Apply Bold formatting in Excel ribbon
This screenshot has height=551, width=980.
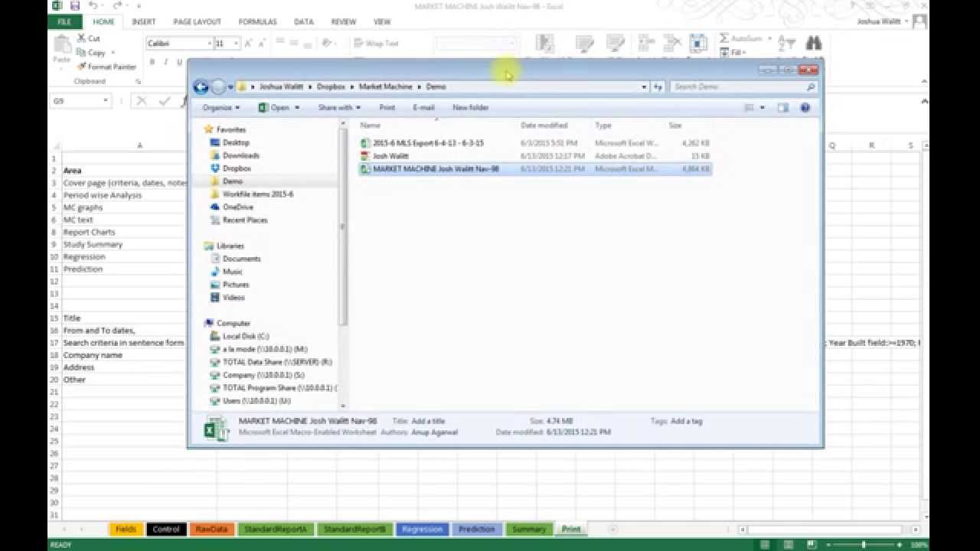pos(152,62)
